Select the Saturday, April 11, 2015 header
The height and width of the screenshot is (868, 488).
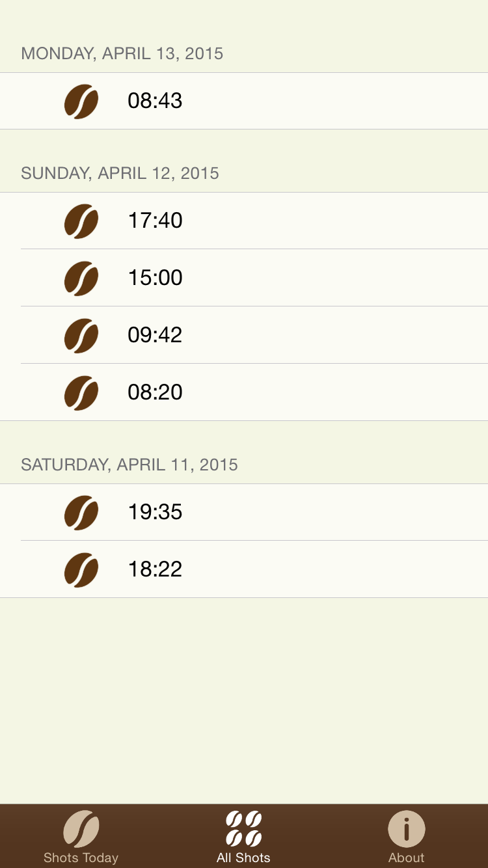[x=129, y=465]
